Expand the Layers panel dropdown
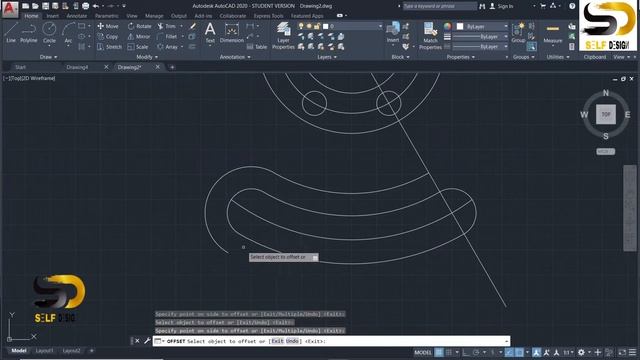Image resolution: width=640 pixels, height=360 pixels. [327, 57]
